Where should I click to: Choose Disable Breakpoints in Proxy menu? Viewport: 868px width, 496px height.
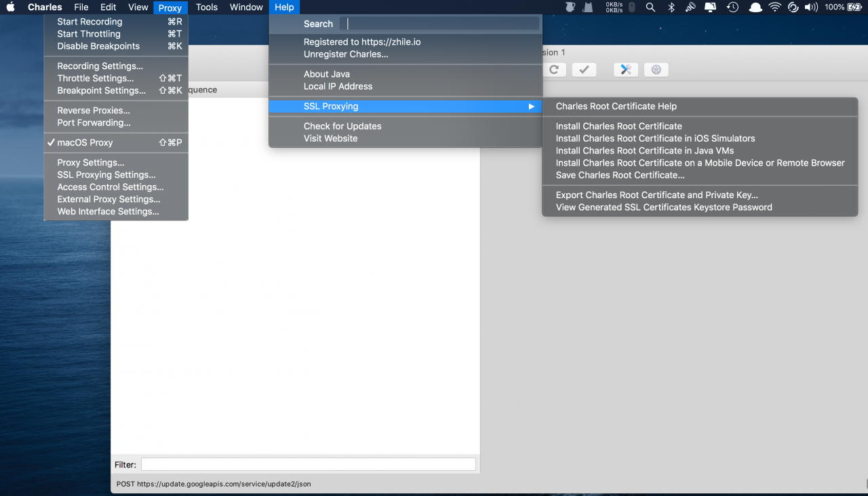(116, 46)
